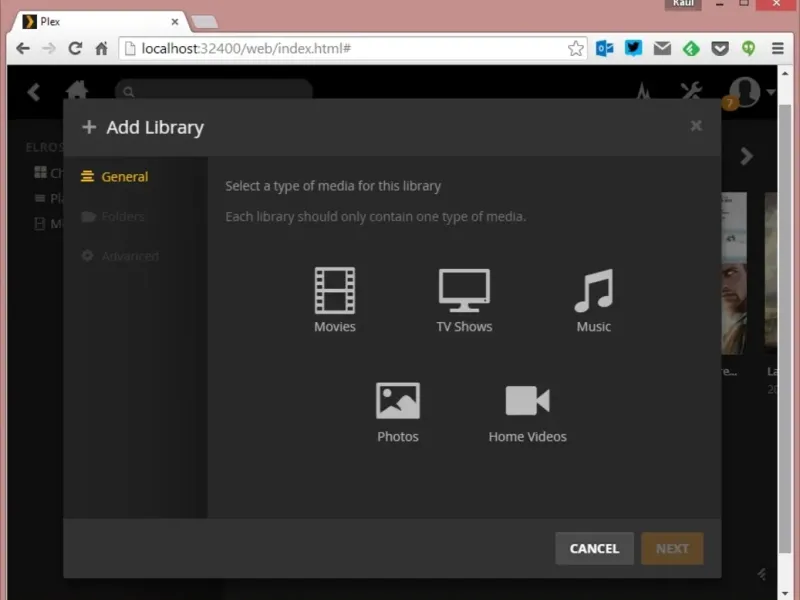This screenshot has width=800, height=600.
Task: Open the Twitter bird extension icon
Action: [x=633, y=48]
